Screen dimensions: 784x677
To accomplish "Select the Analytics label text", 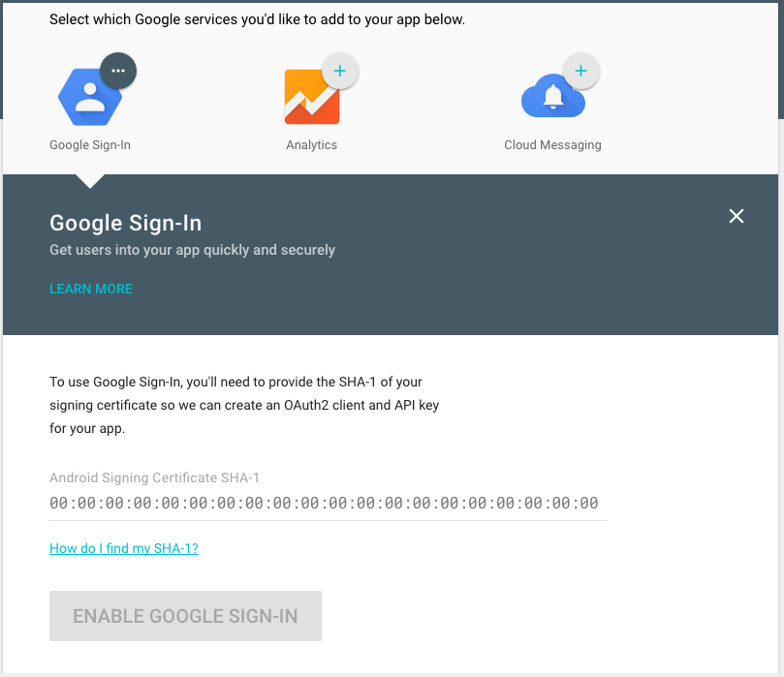I will click(x=311, y=144).
